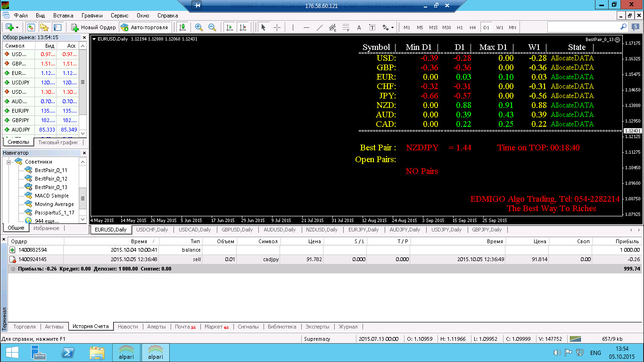Toggle chart auto scroll icon
Image resolution: width=644 pixels, height=362 pixels.
(229, 27)
